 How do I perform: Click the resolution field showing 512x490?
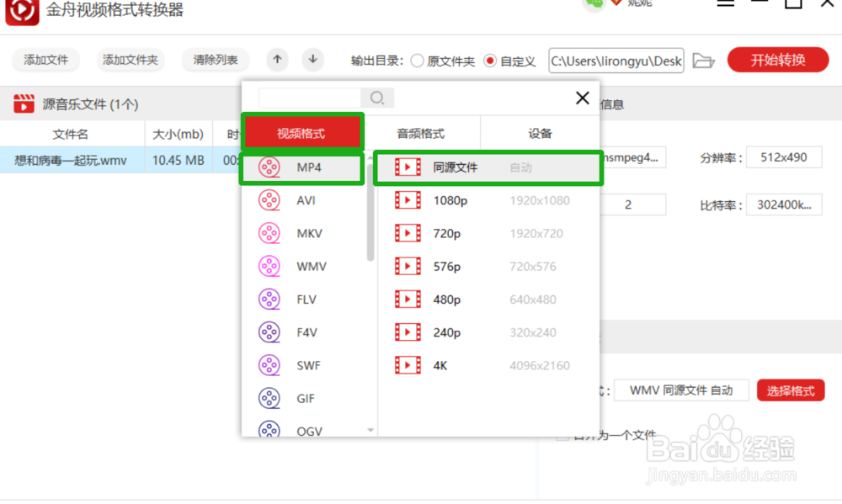(x=783, y=157)
